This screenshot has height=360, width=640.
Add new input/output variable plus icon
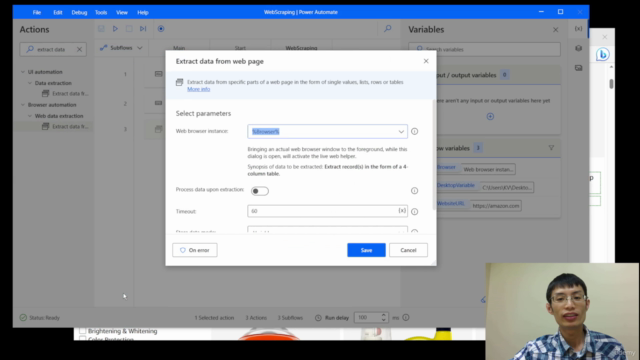[490, 116]
